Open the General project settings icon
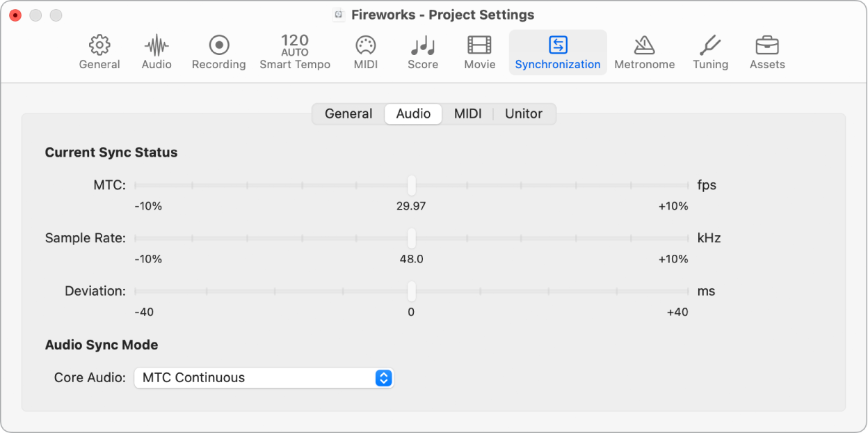The width and height of the screenshot is (868, 433). (99, 52)
